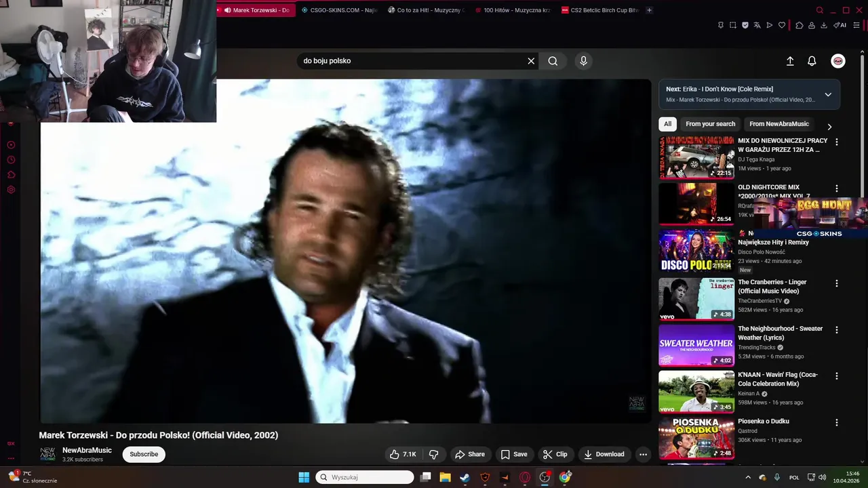Image resolution: width=868 pixels, height=488 pixels.
Task: Search tabs with the red magnifier icon
Action: coord(819,10)
